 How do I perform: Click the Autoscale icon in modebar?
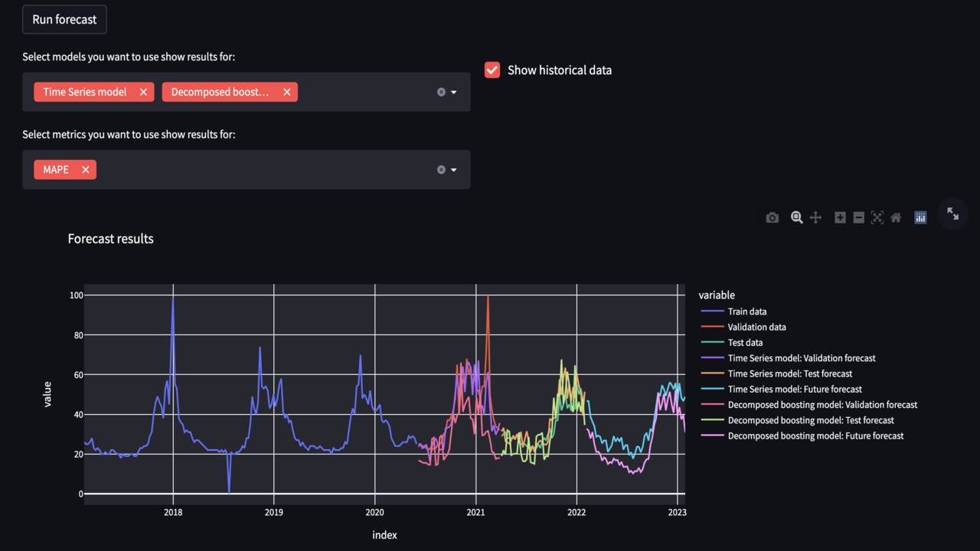877,218
